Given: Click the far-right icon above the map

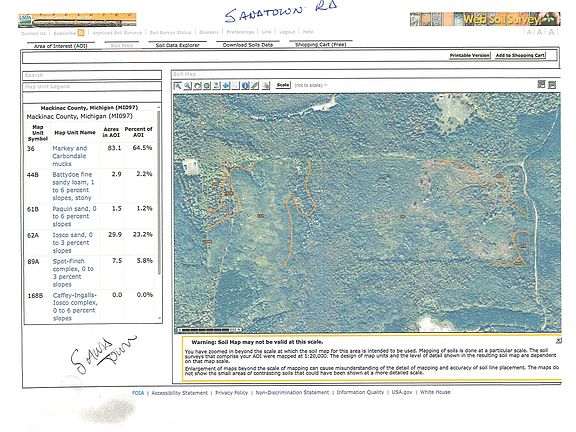Looking at the screenshot, I should click(552, 85).
